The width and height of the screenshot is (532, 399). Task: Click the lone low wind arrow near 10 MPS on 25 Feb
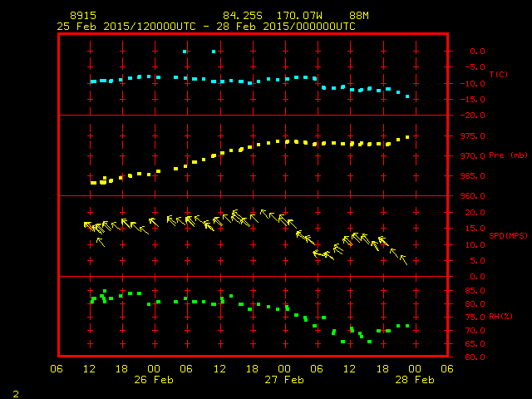101,242
